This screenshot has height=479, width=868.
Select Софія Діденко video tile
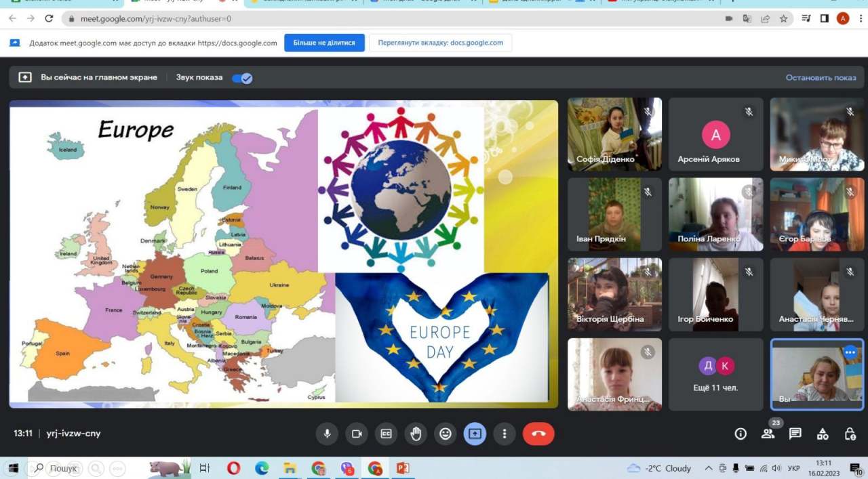click(614, 134)
